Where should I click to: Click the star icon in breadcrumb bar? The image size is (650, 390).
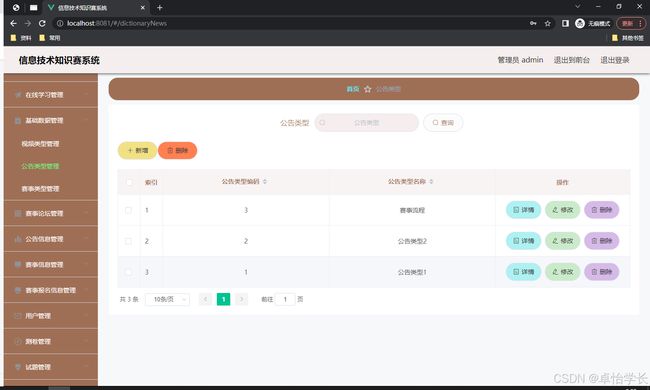click(x=367, y=89)
